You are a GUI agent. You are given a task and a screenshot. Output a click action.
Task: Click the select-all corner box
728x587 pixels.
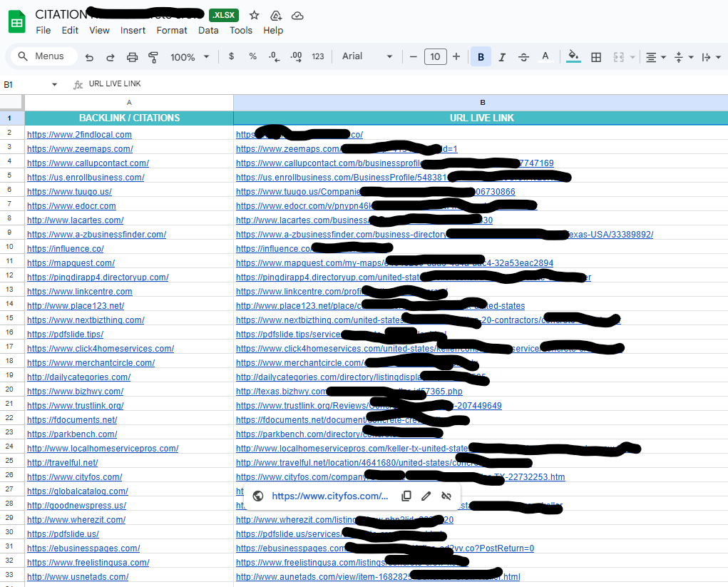click(11, 102)
